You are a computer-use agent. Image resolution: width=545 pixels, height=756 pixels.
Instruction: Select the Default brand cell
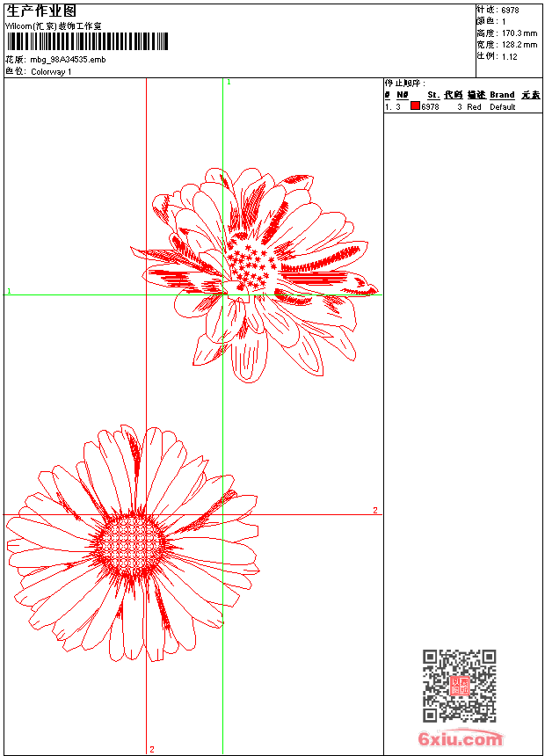pyautogui.click(x=502, y=107)
